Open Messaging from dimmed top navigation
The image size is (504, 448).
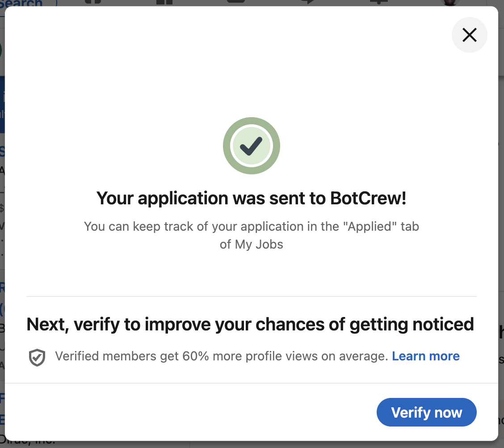307,2
